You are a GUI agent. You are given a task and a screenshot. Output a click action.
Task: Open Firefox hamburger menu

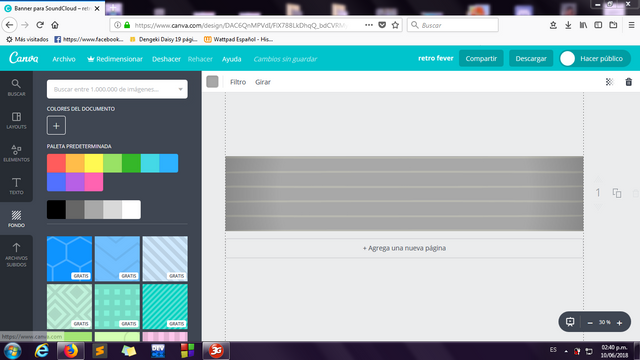pos(631,25)
